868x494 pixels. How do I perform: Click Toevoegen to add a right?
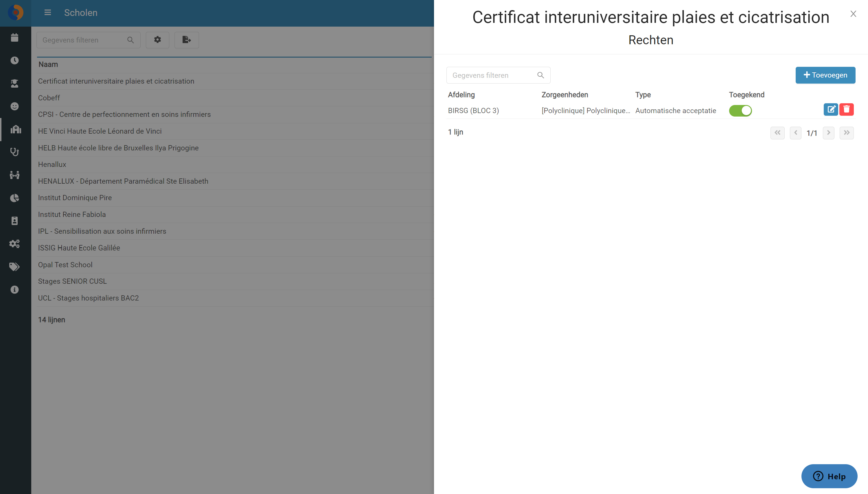pos(825,75)
